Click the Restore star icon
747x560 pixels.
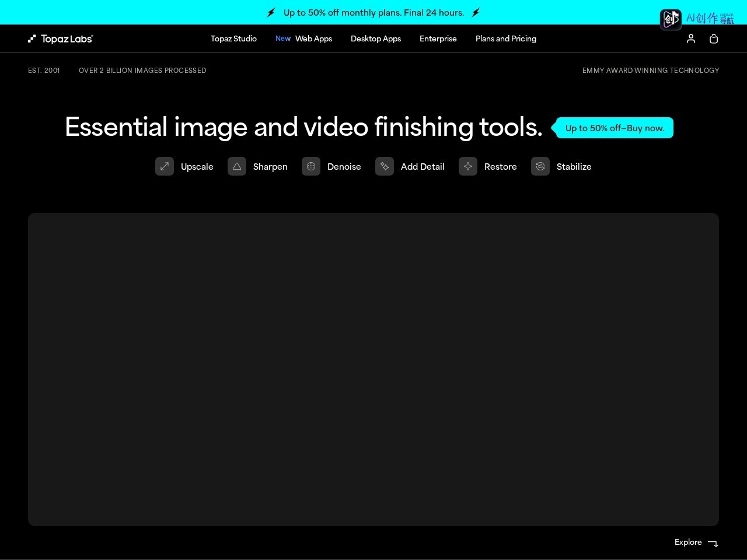tap(468, 166)
